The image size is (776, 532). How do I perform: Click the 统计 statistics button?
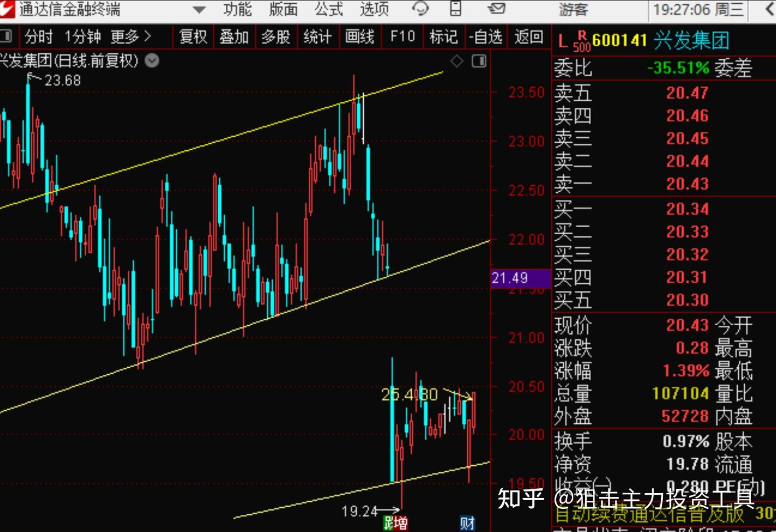[317, 37]
